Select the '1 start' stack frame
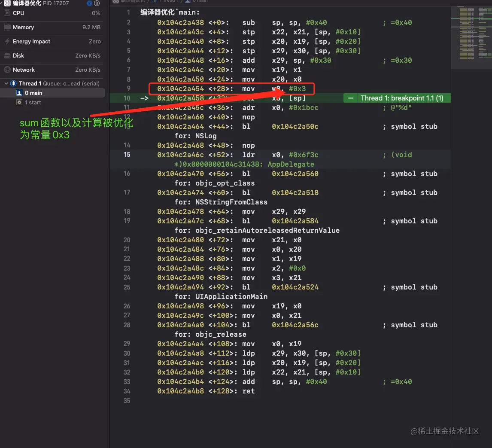This screenshot has width=492, height=448. 32,102
